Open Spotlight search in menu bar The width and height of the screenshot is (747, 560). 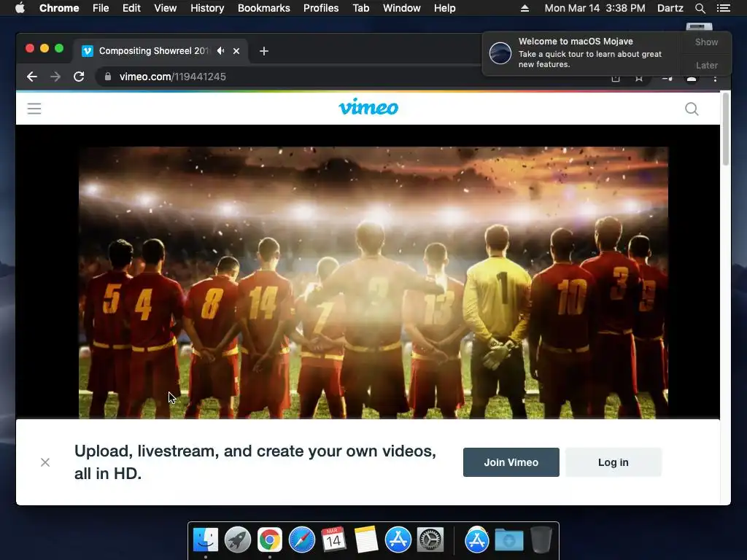pos(700,8)
